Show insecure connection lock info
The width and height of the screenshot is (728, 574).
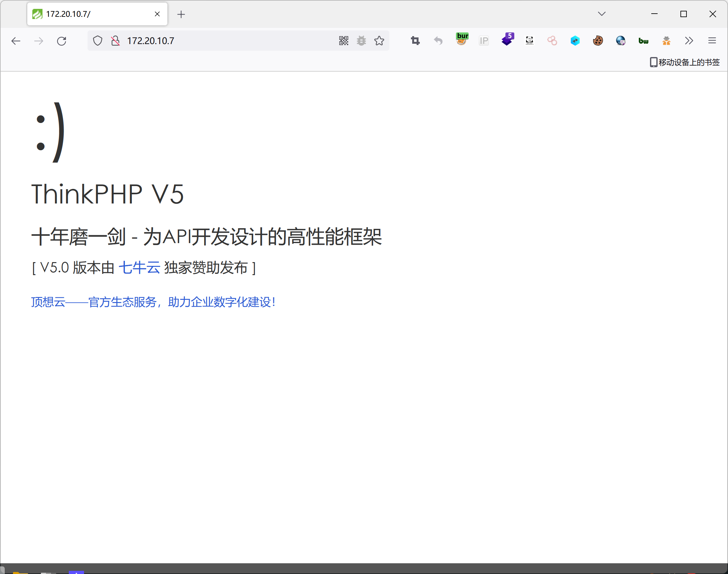coord(115,41)
